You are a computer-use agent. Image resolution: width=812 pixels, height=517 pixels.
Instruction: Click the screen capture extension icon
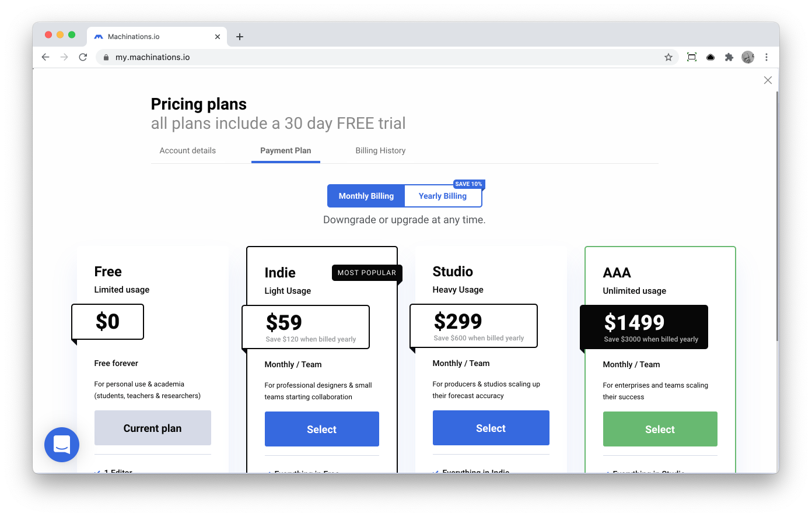pyautogui.click(x=692, y=57)
